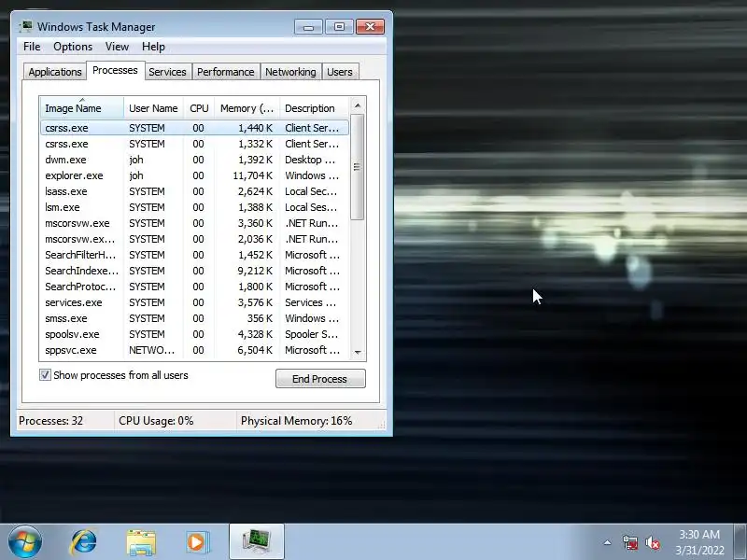
Task: Click the Desktop ... description of dwm.exe
Action: pyautogui.click(x=310, y=160)
